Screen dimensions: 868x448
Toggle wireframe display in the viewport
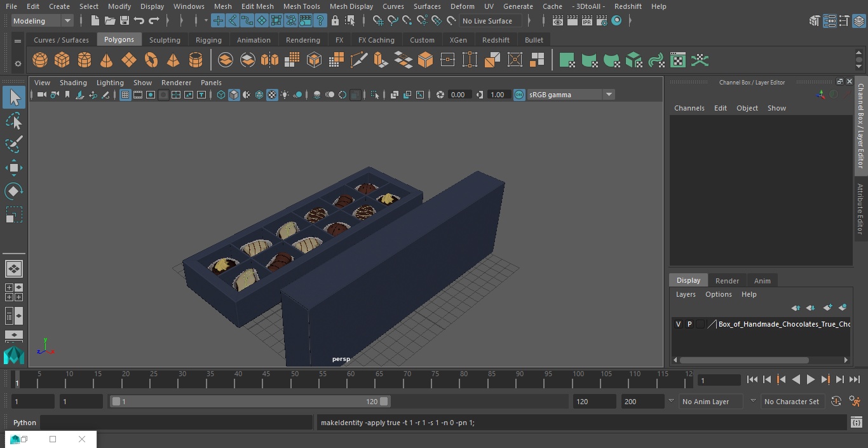point(221,95)
